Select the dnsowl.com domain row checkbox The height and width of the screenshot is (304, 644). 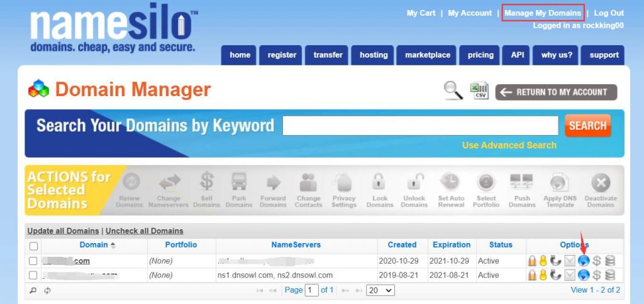click(33, 275)
